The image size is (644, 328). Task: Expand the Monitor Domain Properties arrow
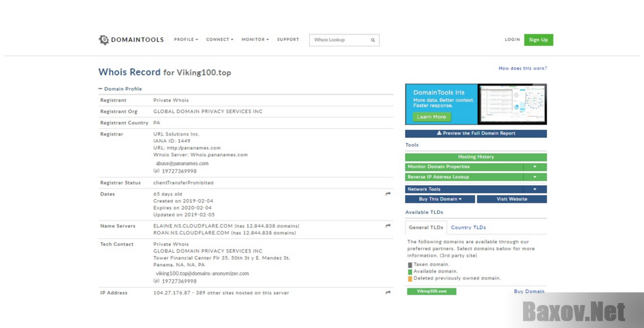(535, 167)
